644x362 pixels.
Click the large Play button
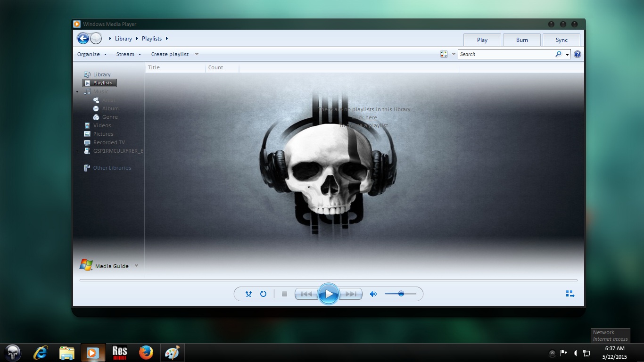(329, 294)
